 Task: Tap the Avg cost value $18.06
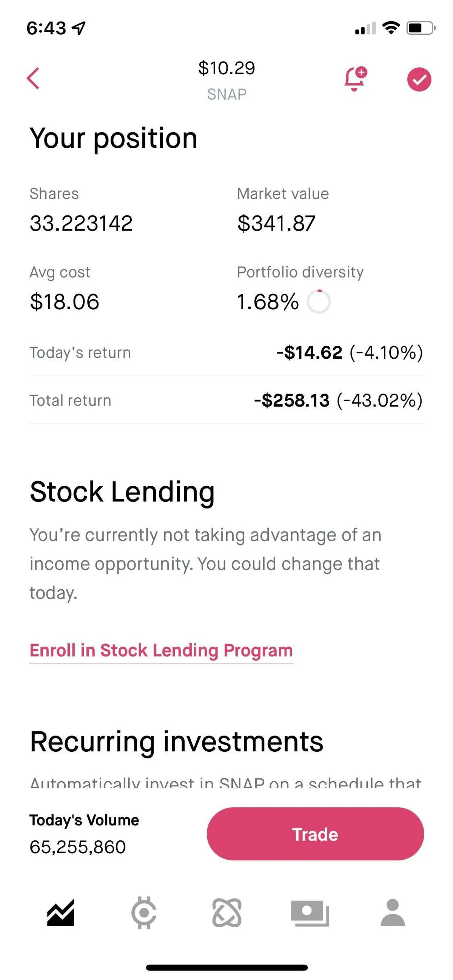coord(64,302)
